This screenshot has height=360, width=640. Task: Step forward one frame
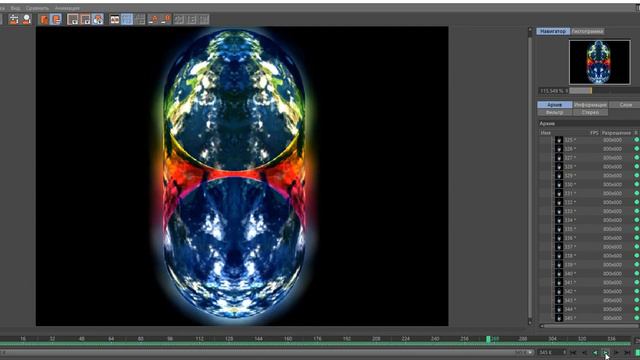[x=616, y=353]
